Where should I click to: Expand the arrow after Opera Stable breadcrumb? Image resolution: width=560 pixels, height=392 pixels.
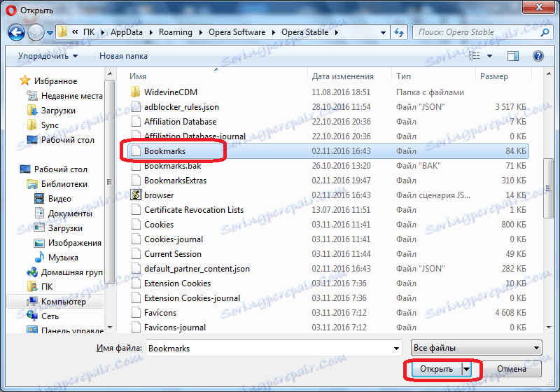tap(336, 32)
